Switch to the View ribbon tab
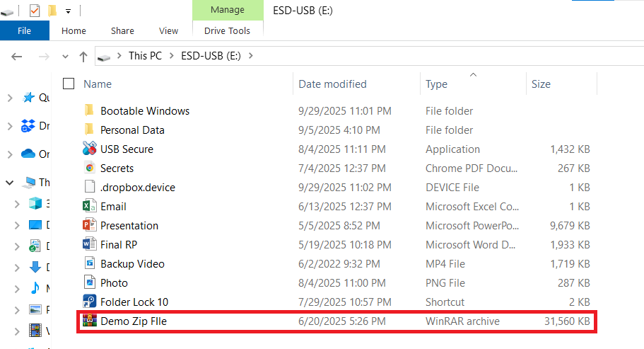Image resolution: width=644 pixels, height=349 pixels. tap(168, 31)
